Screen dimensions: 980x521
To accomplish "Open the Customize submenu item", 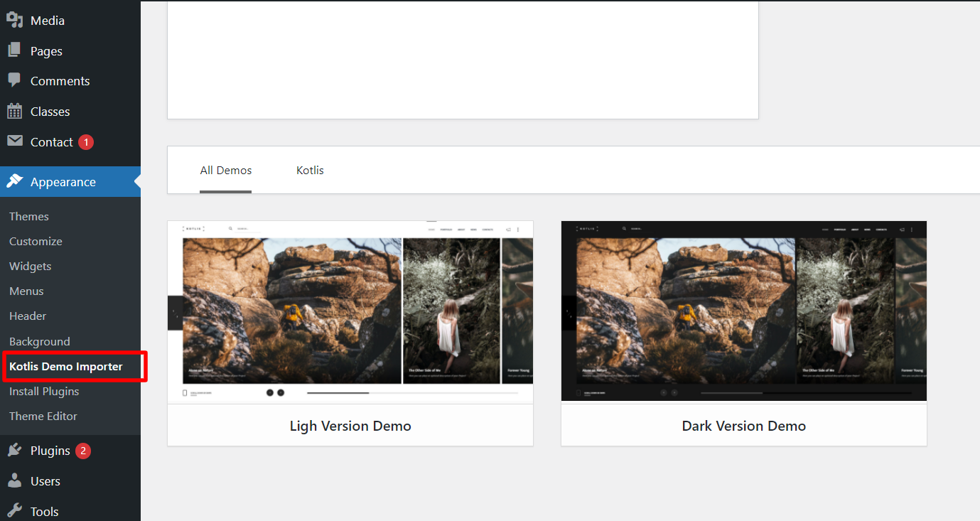I will pos(36,242).
